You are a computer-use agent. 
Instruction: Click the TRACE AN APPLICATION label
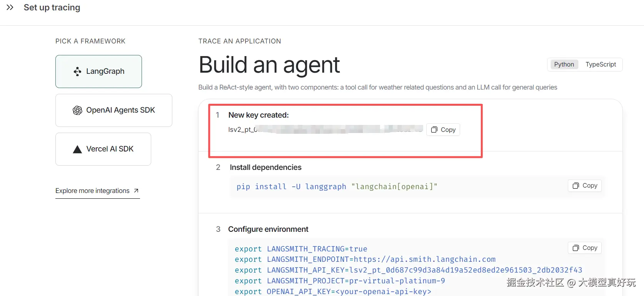coord(240,41)
